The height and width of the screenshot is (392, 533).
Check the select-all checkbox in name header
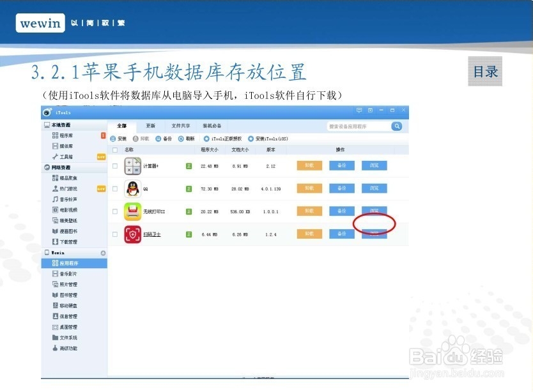[x=114, y=151]
